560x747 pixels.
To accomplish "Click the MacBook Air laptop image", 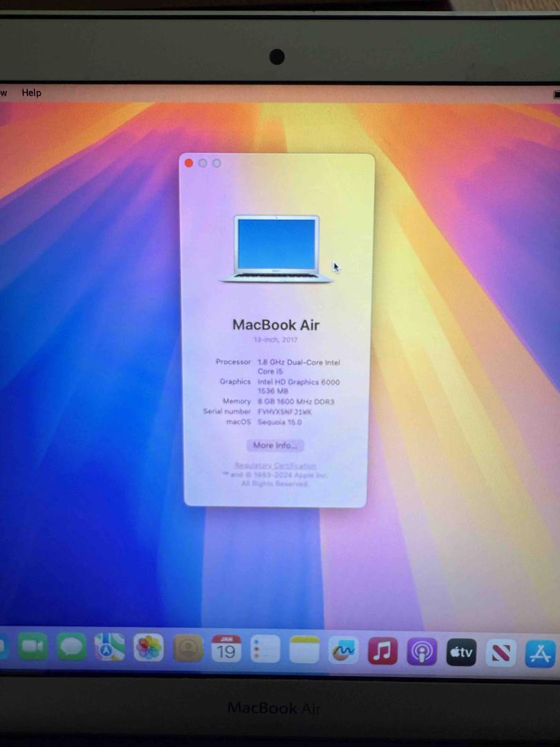I will click(x=276, y=249).
